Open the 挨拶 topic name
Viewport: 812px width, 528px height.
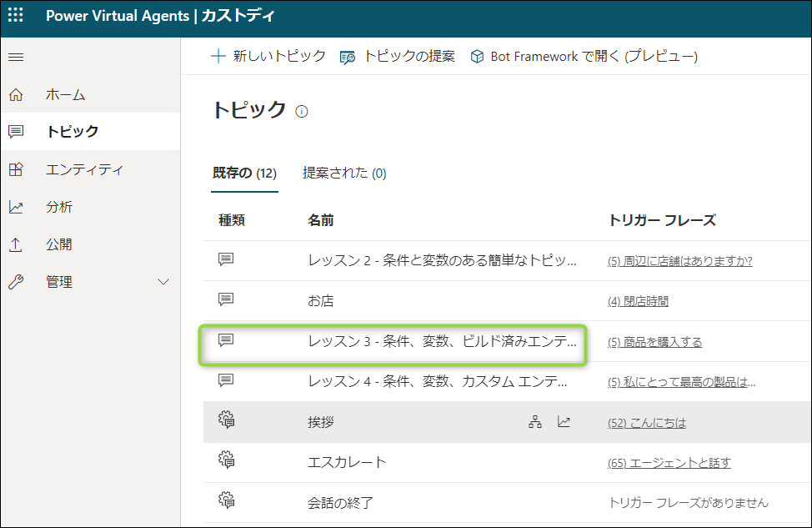(x=321, y=422)
